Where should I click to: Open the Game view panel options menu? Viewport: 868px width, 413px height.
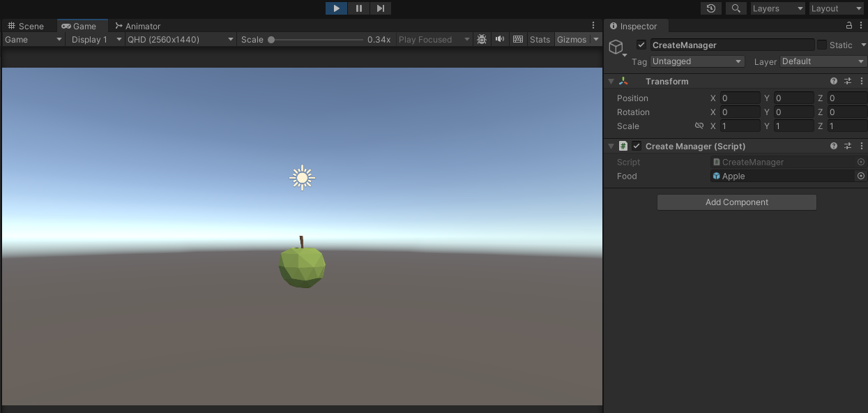(593, 26)
